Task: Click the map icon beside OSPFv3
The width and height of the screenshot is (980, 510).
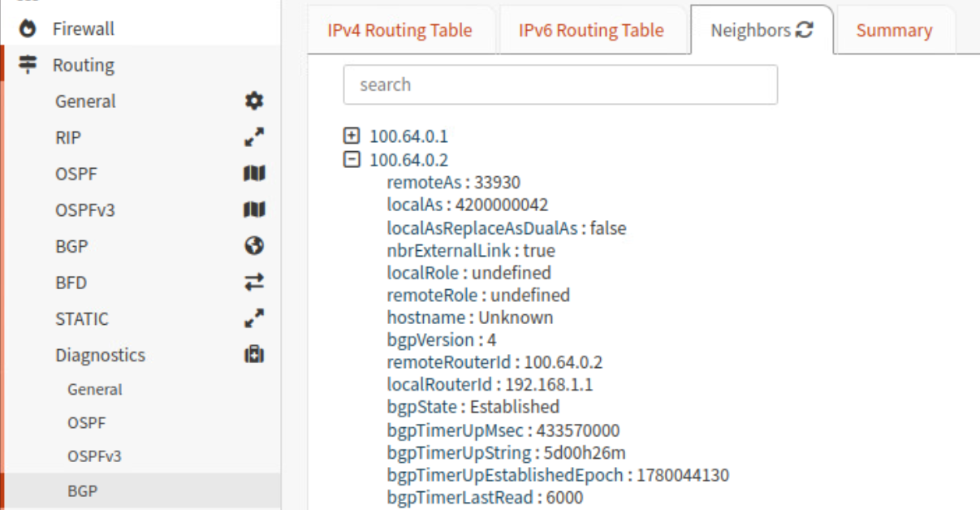Action: [x=254, y=210]
